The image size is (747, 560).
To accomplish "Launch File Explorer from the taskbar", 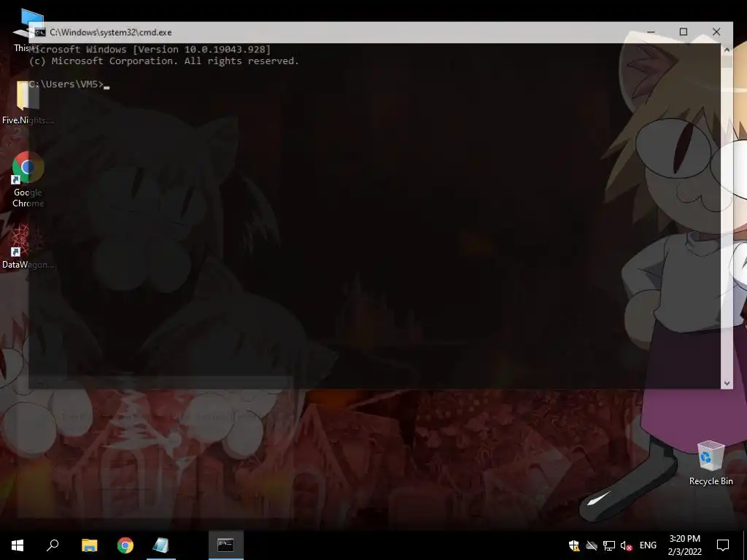I will [89, 545].
